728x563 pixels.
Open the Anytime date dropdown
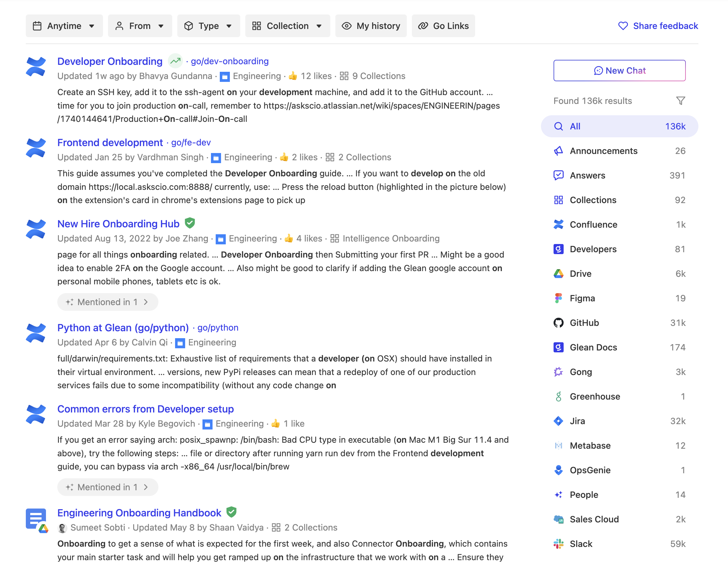coord(64,26)
